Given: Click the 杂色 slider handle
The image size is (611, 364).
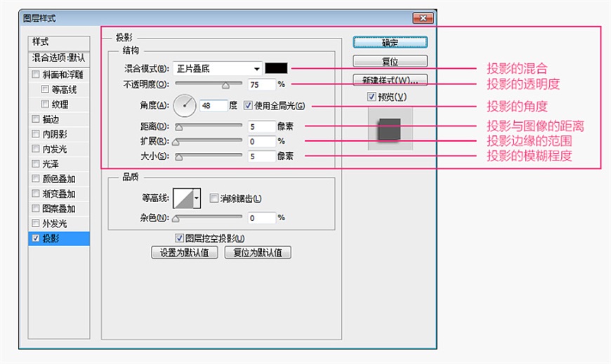Looking at the screenshot, I should (x=176, y=219).
